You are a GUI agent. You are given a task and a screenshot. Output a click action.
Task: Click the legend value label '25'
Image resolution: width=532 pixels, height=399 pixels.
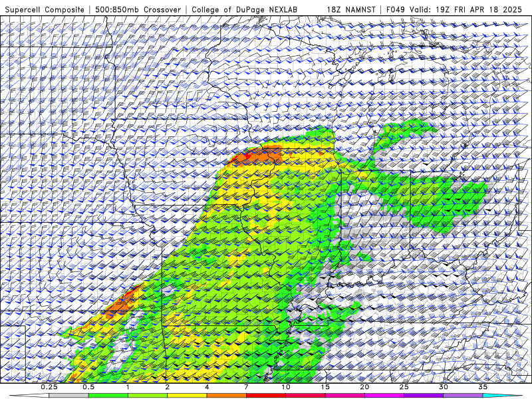404,387
